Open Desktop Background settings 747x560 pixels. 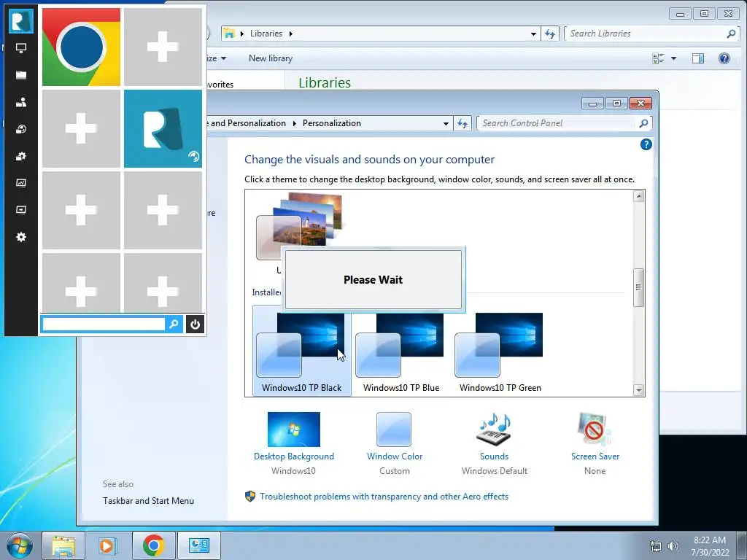(x=293, y=443)
